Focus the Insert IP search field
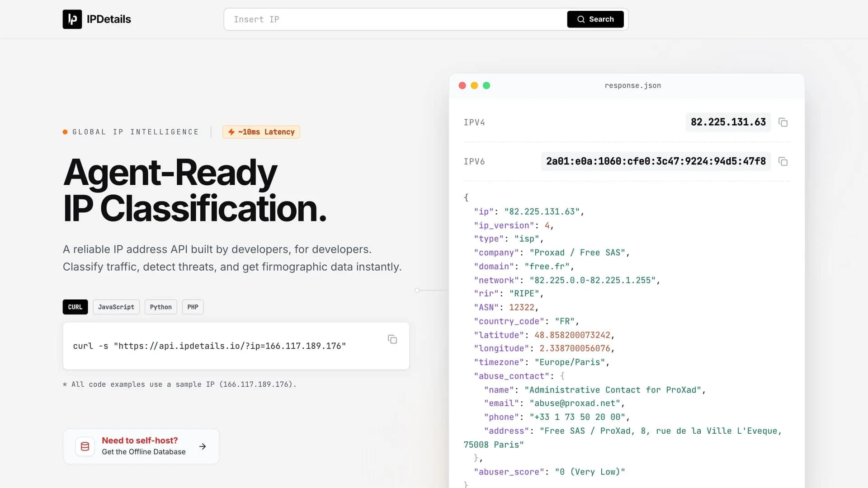 click(396, 19)
